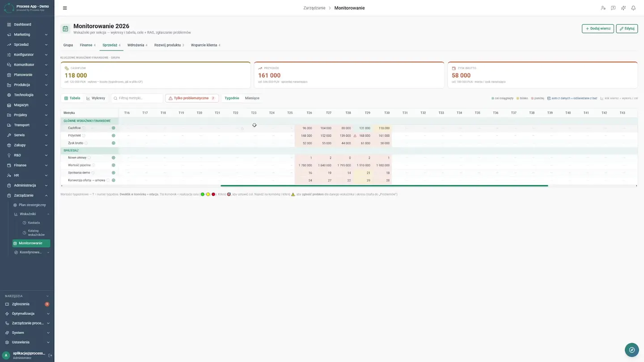Set target for Konwersja oferta row
The height and width of the screenshot is (362, 644).
click(x=114, y=180)
